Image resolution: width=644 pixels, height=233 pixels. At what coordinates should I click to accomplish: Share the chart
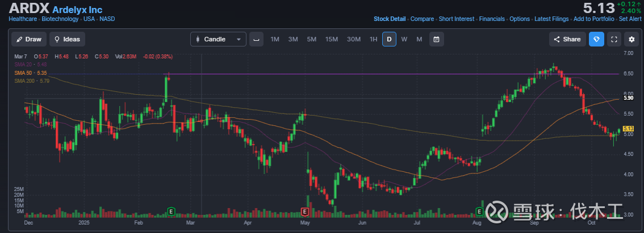(x=566, y=39)
